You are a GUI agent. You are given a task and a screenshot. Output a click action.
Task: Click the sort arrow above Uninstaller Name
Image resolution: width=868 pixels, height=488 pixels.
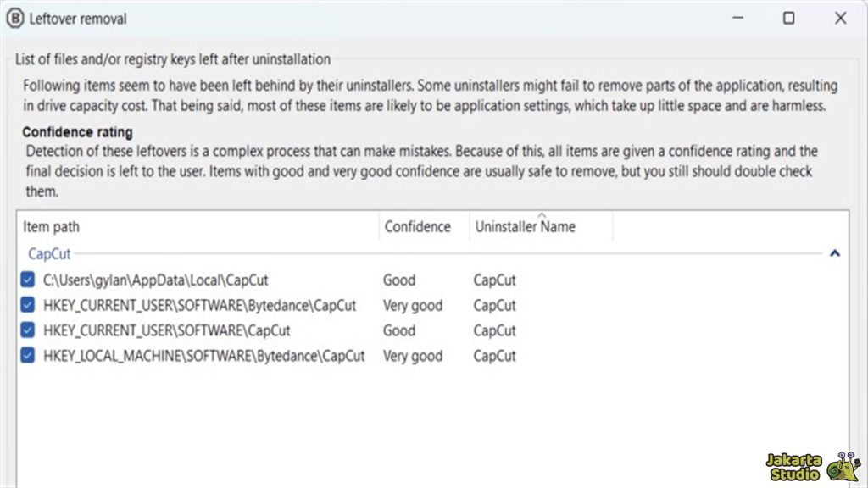pyautogui.click(x=541, y=215)
